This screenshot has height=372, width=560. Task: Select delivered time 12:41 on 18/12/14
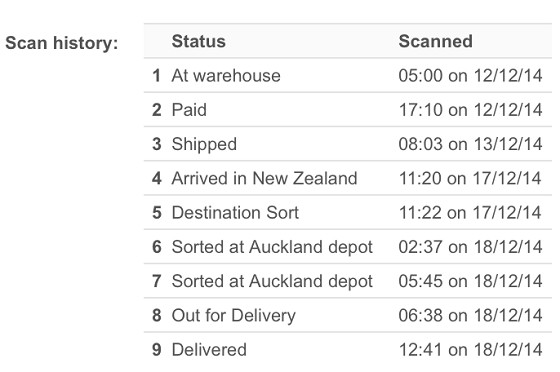[x=470, y=350]
